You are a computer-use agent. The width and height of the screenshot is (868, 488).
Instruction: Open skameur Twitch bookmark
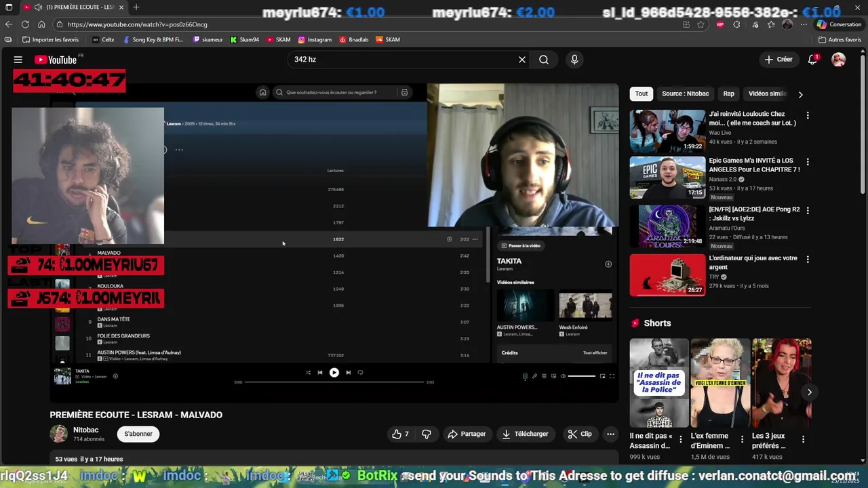(208, 40)
